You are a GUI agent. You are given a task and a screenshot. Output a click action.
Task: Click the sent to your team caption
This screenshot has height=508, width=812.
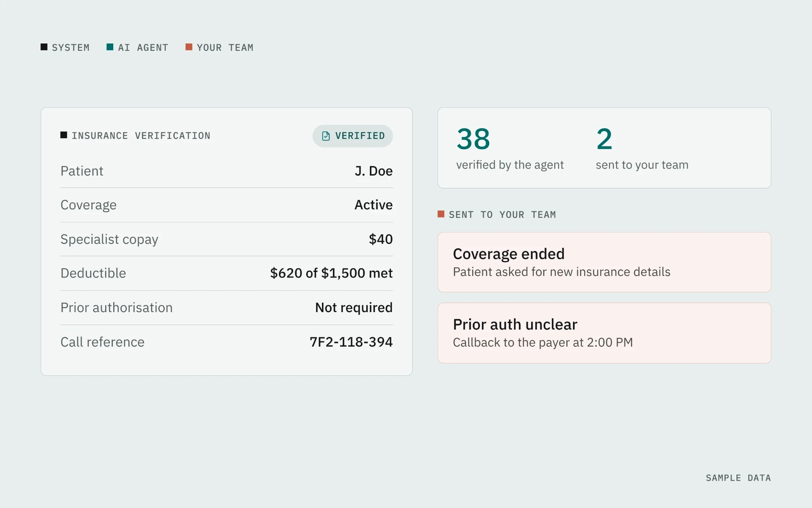coord(642,165)
